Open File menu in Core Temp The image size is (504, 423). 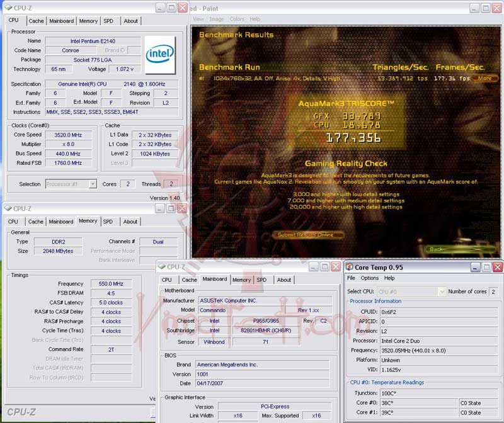pyautogui.click(x=351, y=278)
